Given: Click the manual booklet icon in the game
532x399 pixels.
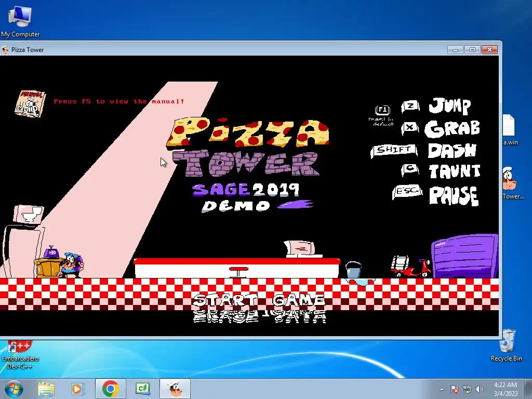Looking at the screenshot, I should pos(30,103).
